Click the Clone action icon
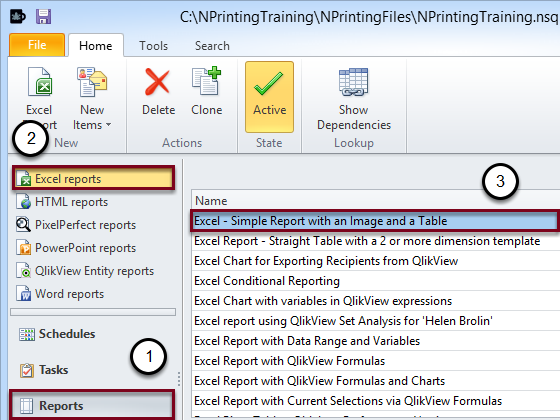 [206, 81]
